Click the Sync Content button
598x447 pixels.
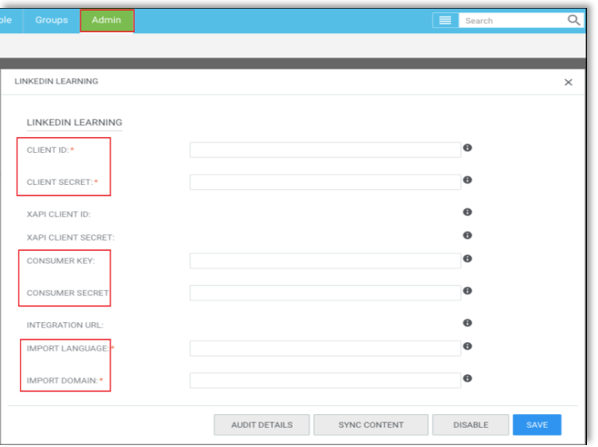point(371,424)
